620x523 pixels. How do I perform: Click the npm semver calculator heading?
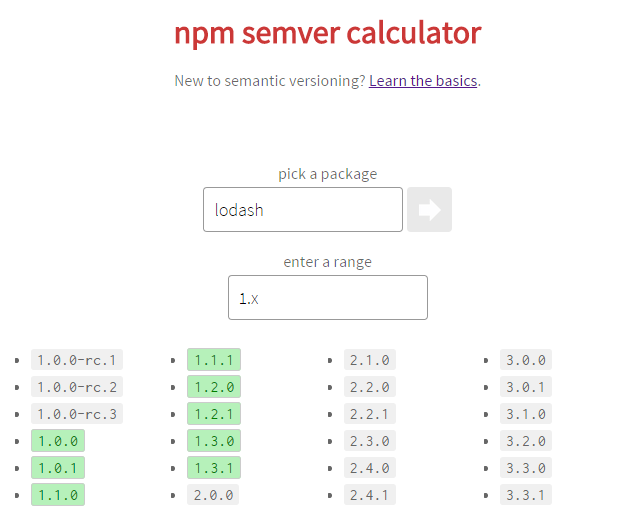click(x=328, y=33)
